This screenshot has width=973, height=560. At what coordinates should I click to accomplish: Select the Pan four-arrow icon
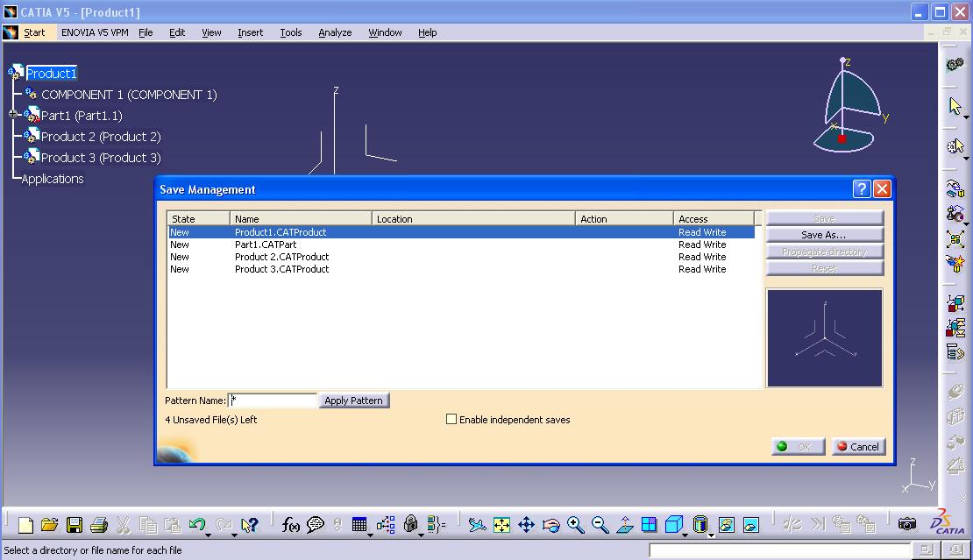point(526,525)
